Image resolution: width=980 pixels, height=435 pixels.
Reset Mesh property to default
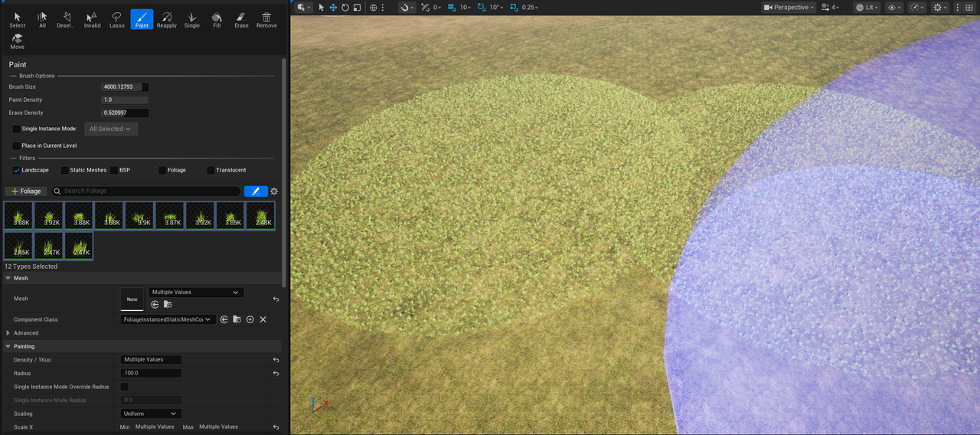pyautogui.click(x=276, y=299)
